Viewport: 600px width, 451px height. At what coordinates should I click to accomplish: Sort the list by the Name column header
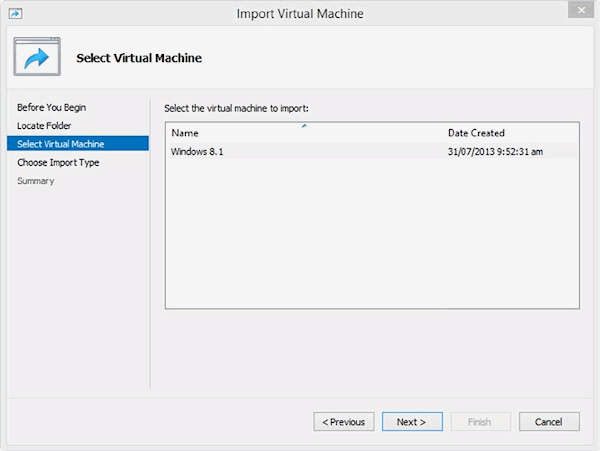(185, 133)
